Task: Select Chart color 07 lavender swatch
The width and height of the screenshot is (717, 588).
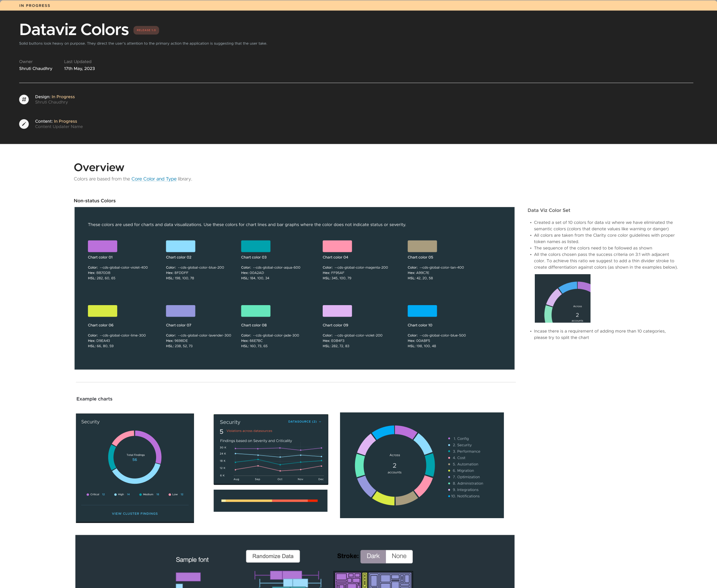Action: coord(180,311)
